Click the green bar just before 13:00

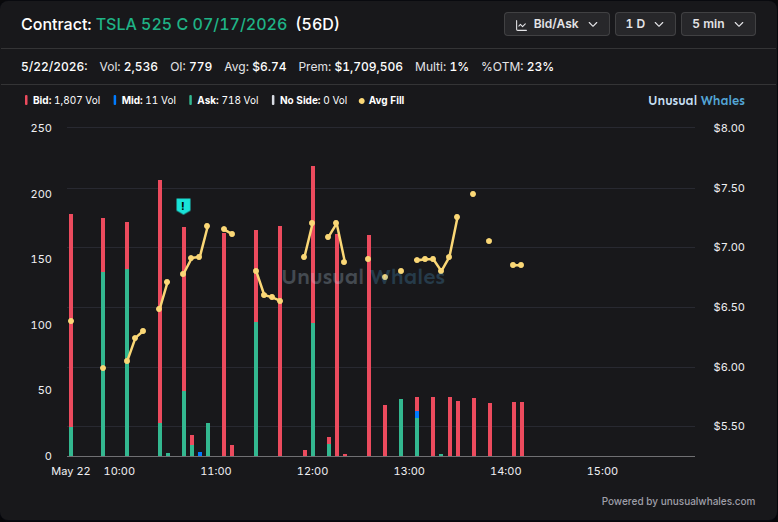coord(401,427)
